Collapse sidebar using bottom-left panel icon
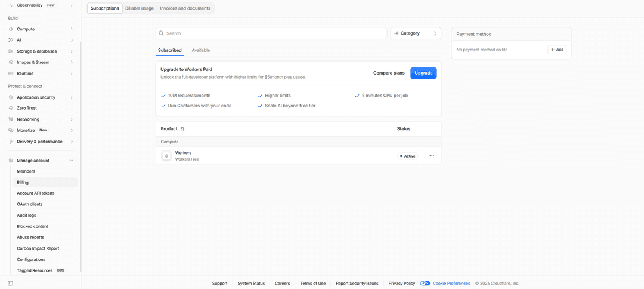This screenshot has width=644, height=289. (11, 284)
